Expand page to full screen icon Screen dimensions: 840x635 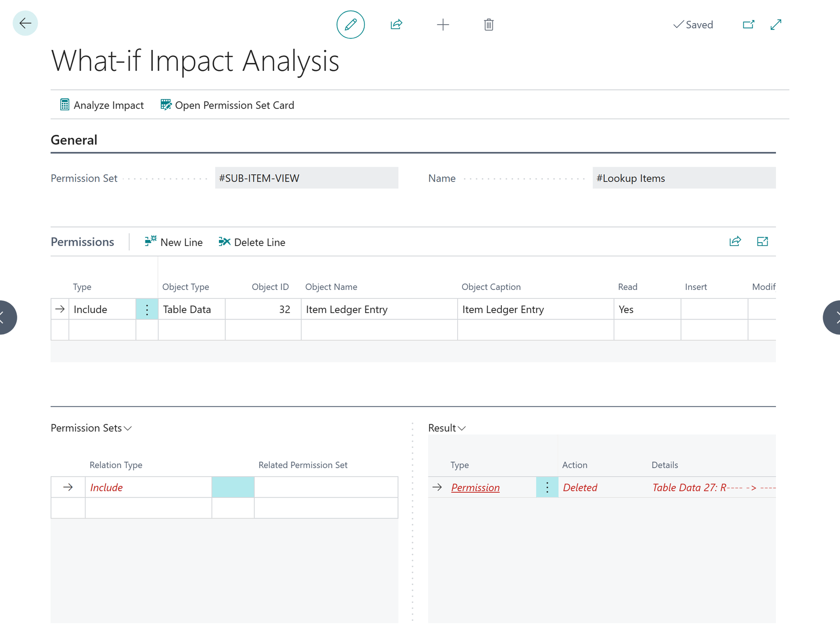[x=776, y=25]
